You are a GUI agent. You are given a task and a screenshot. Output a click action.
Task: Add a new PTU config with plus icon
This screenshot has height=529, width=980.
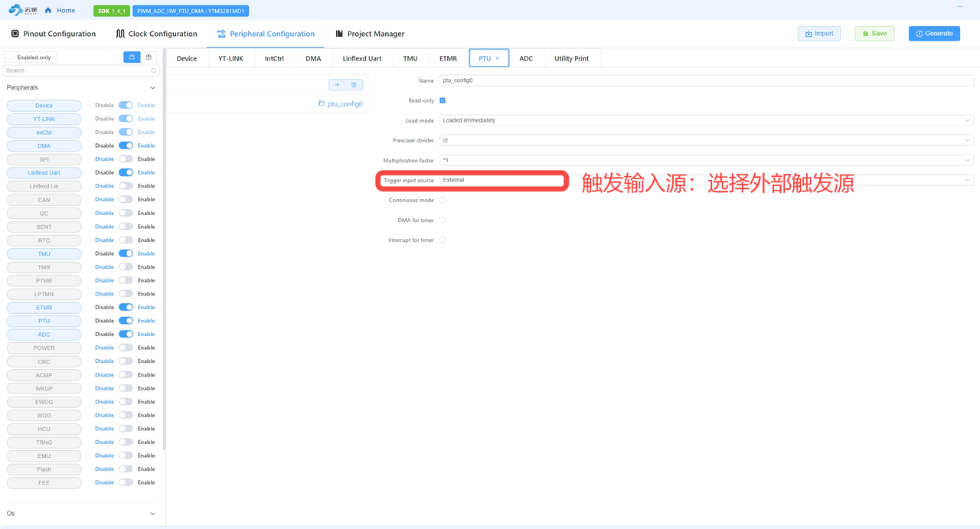337,85
